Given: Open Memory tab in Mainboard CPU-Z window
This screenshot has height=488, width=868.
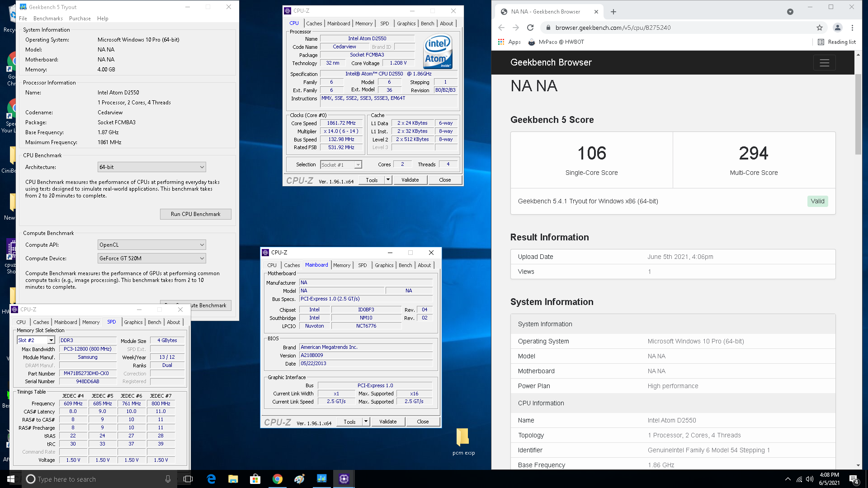Looking at the screenshot, I should click(x=342, y=265).
